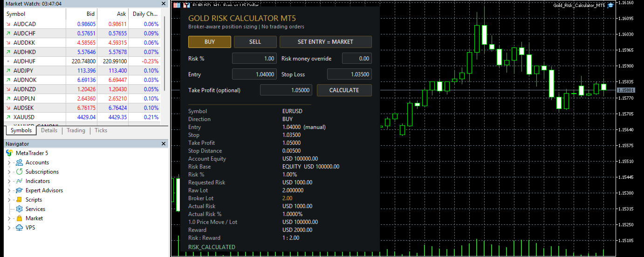Click the Subscriptions refresh-circle icon
The height and width of the screenshot is (257, 644).
[19, 172]
